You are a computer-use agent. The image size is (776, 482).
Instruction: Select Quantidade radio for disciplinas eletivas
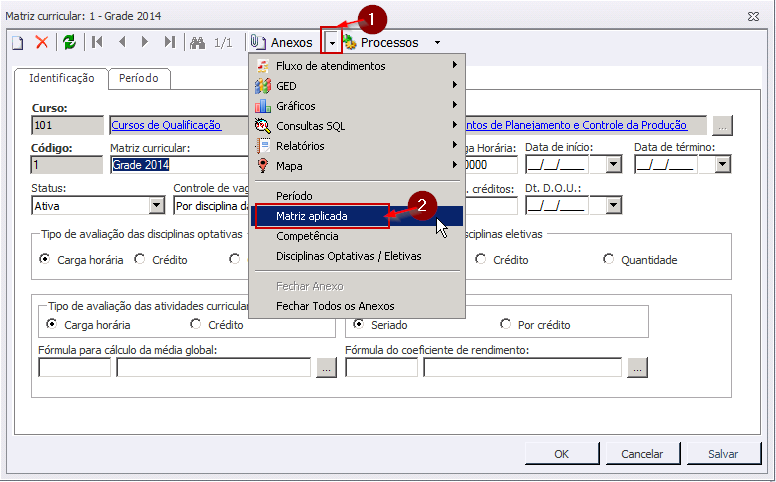click(x=609, y=260)
